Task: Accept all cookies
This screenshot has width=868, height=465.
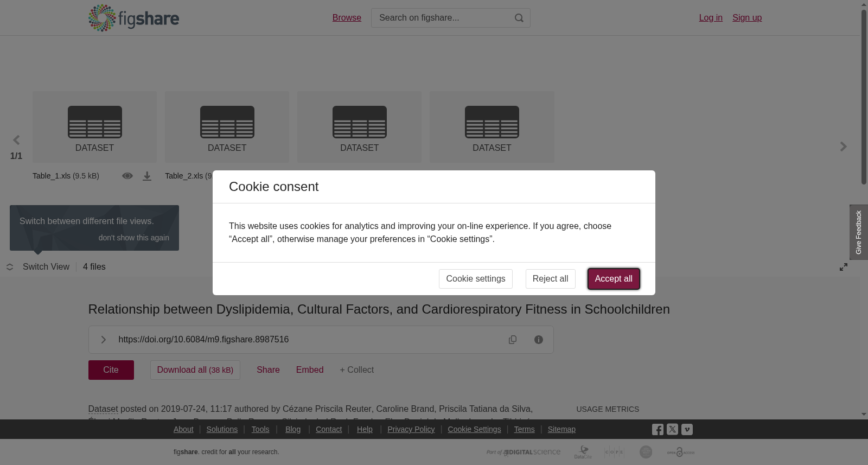Action: tap(614, 279)
